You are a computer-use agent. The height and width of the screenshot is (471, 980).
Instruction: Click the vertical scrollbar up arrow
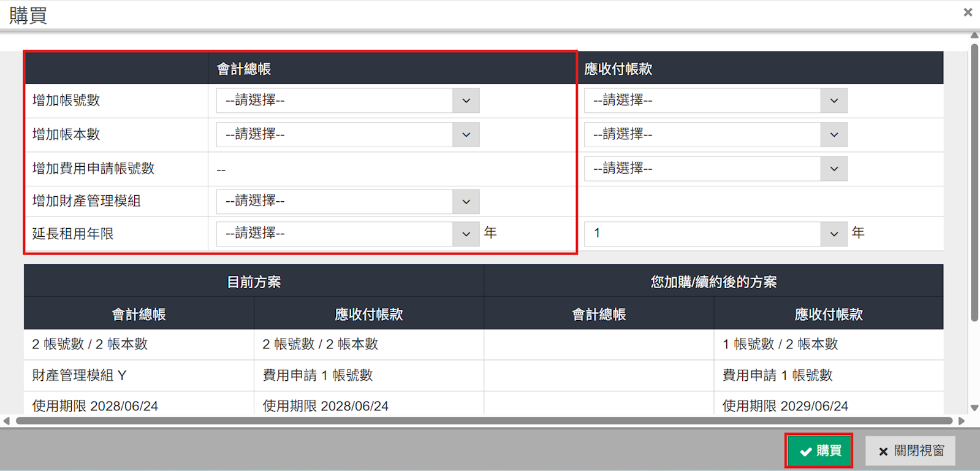click(974, 36)
